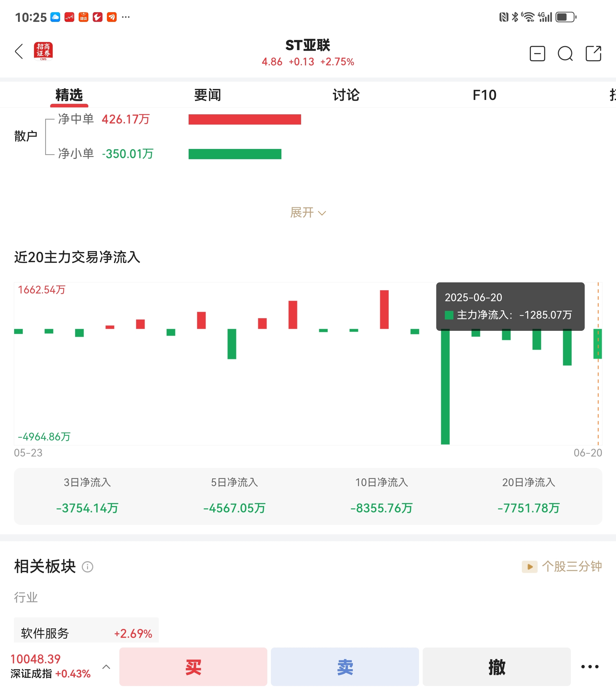Tap the 相关板块 heading
616x691 pixels.
45,566
